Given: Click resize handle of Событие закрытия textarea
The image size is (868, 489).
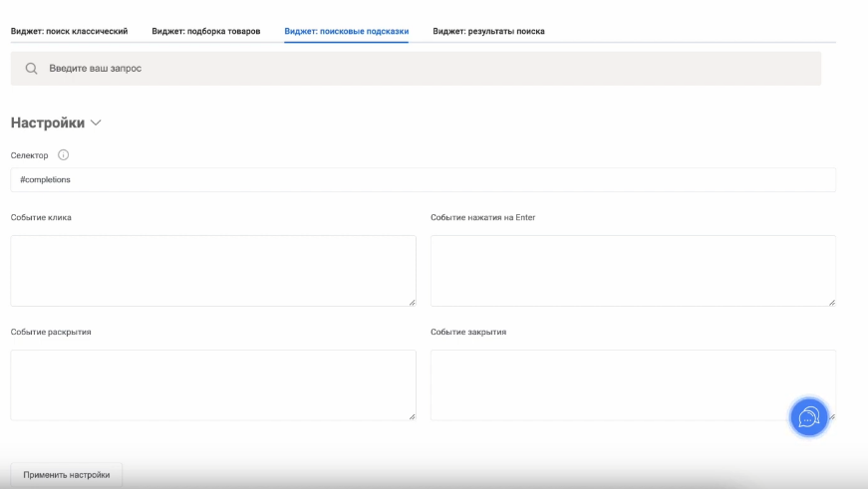Looking at the screenshot, I should click(831, 415).
